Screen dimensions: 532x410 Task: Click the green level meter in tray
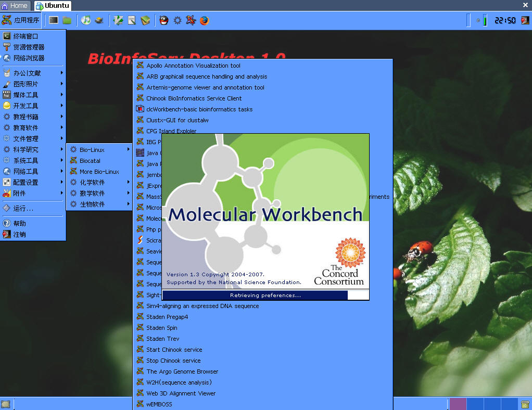tap(485, 20)
